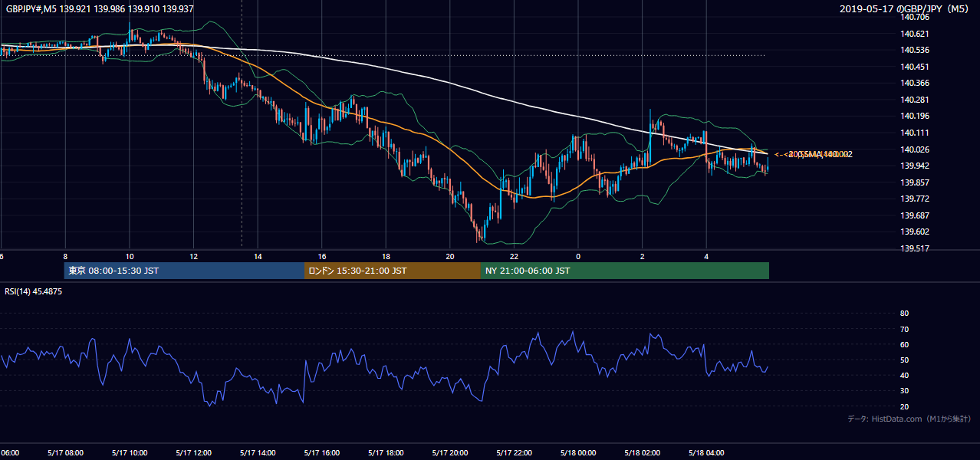Click hour tick 14 under price chart

pos(258,256)
